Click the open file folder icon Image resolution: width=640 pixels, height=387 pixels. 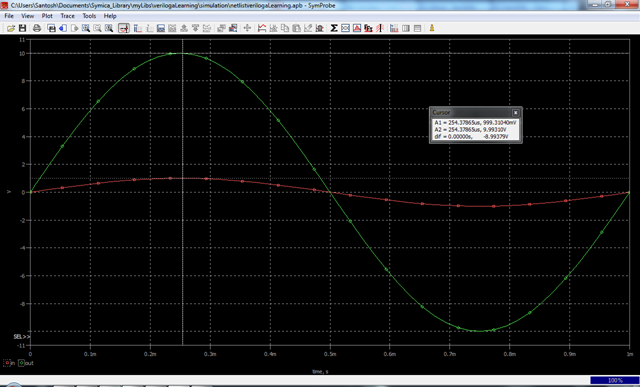(x=11, y=28)
